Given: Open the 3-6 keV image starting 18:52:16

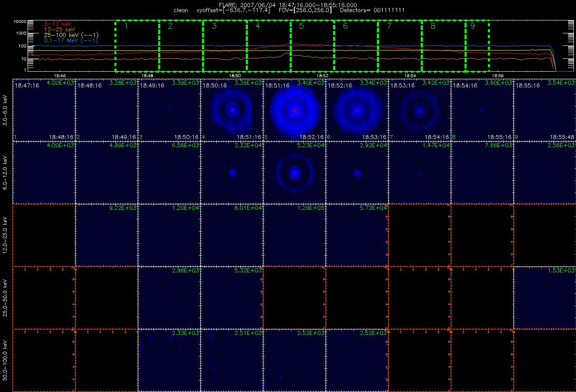Looking at the screenshot, I should 357,110.
